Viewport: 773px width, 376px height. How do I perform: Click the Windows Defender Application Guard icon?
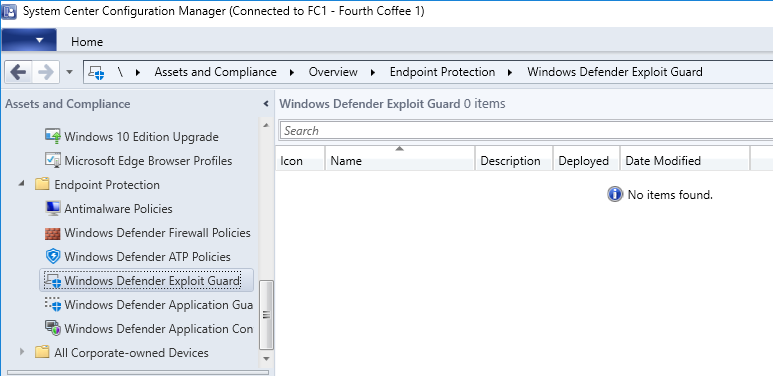[53, 305]
